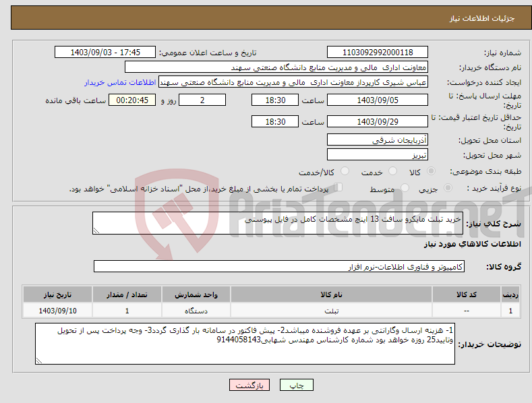Image resolution: width=532 pixels, height=403 pixels.
Task: Click the بازگشت (back) button
Action: (x=249, y=385)
